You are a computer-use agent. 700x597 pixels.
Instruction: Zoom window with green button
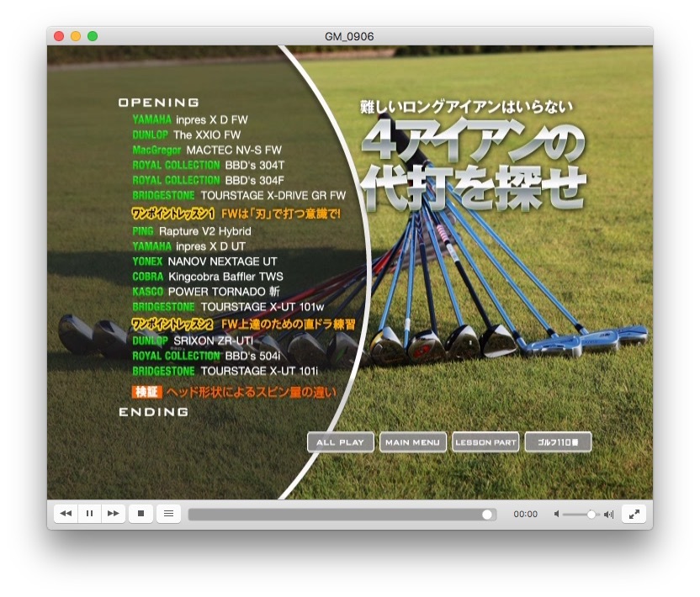point(93,36)
